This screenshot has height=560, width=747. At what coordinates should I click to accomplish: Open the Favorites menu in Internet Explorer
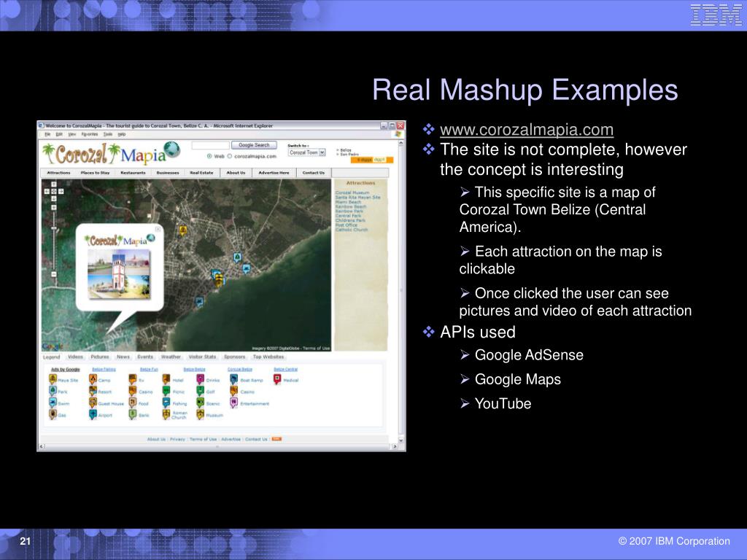point(89,134)
